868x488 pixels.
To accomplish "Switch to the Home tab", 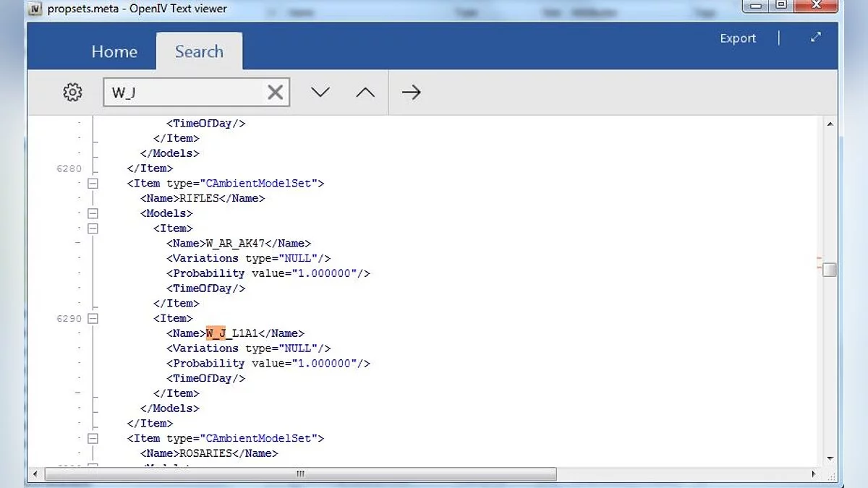I will pyautogui.click(x=114, y=52).
